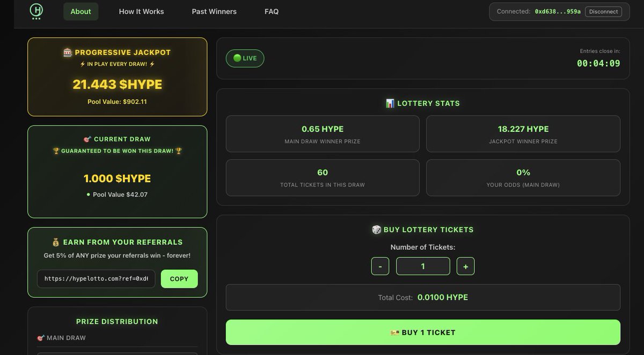644x355 pixels.
Task: Click the 0% your odds card
Action: coord(523,177)
